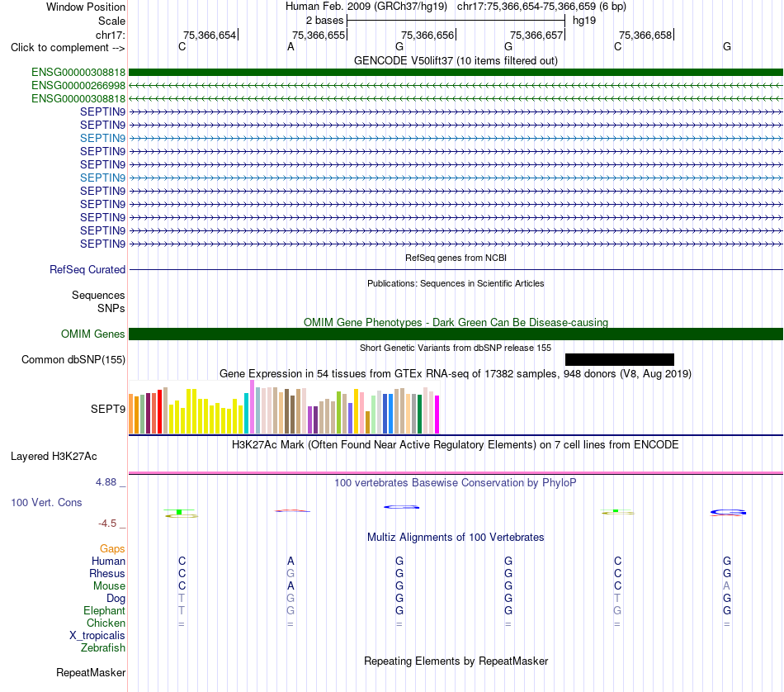Click the 4.88 PhyloP upper scale value

tap(106, 482)
